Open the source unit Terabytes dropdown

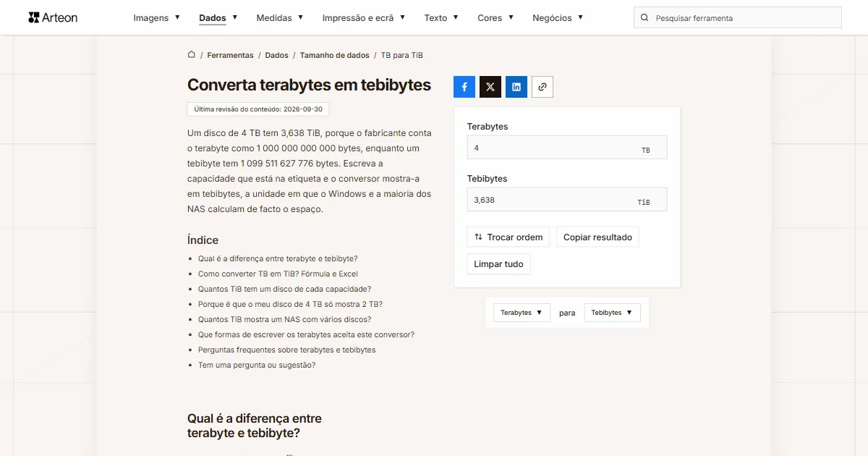(522, 313)
